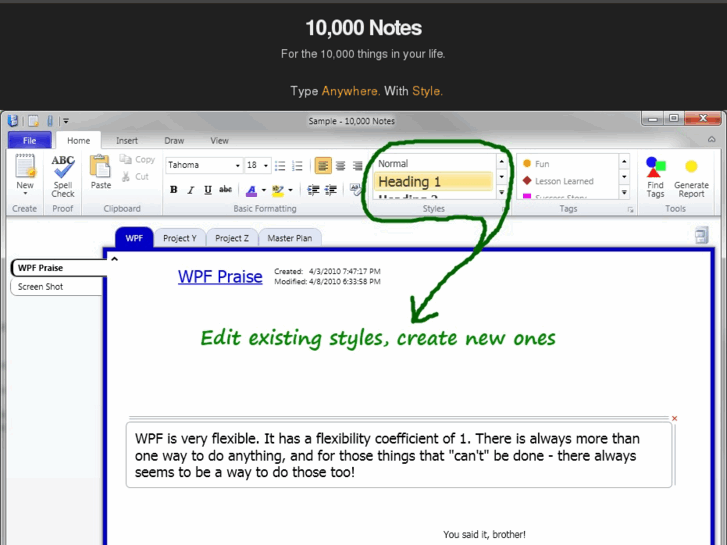Click the New note button
Image resolution: width=727 pixels, height=545 pixels.
pos(25,175)
